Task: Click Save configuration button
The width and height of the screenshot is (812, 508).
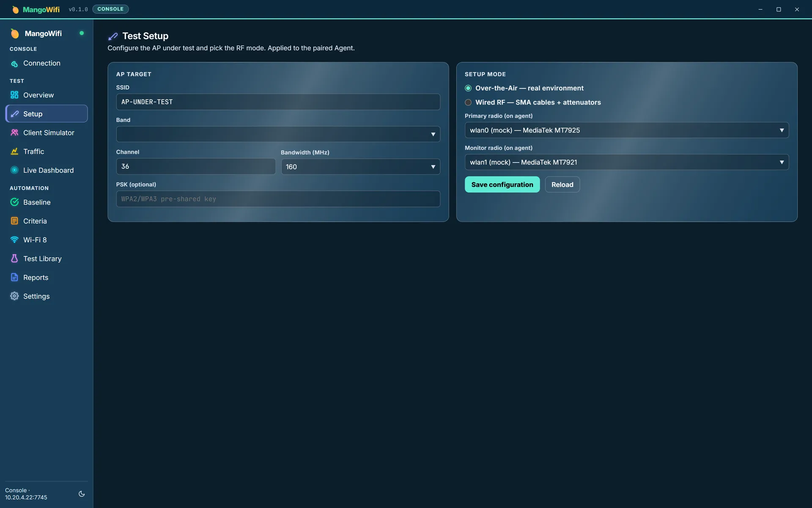Action: coord(502,185)
